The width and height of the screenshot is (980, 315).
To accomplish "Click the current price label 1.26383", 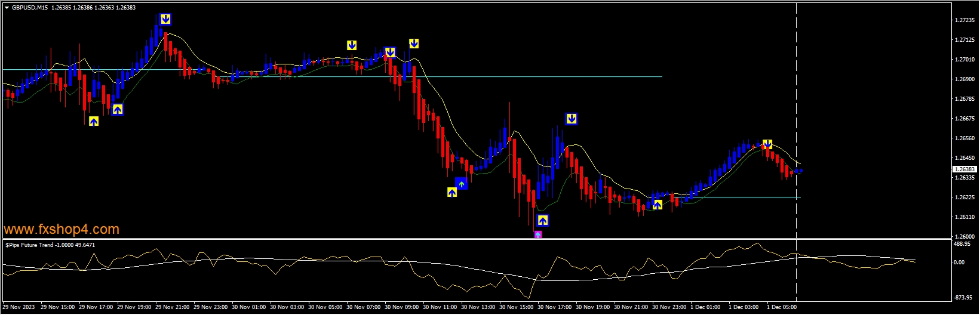I will tap(964, 169).
